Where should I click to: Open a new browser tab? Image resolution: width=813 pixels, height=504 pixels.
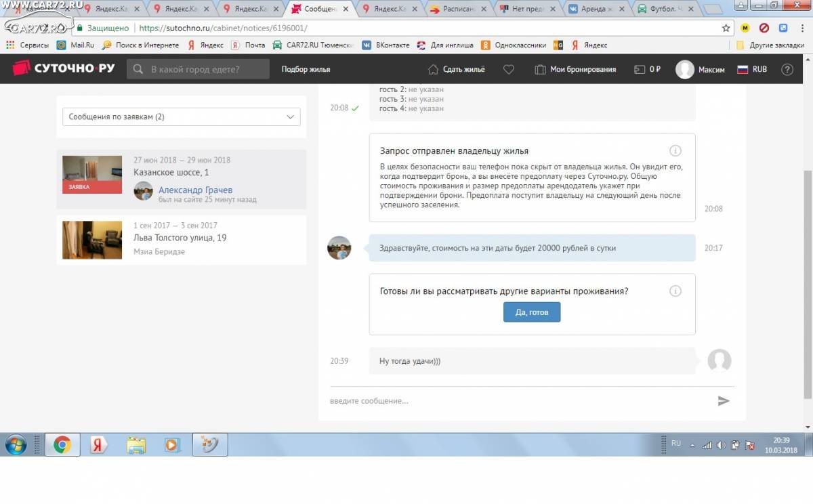(x=713, y=9)
